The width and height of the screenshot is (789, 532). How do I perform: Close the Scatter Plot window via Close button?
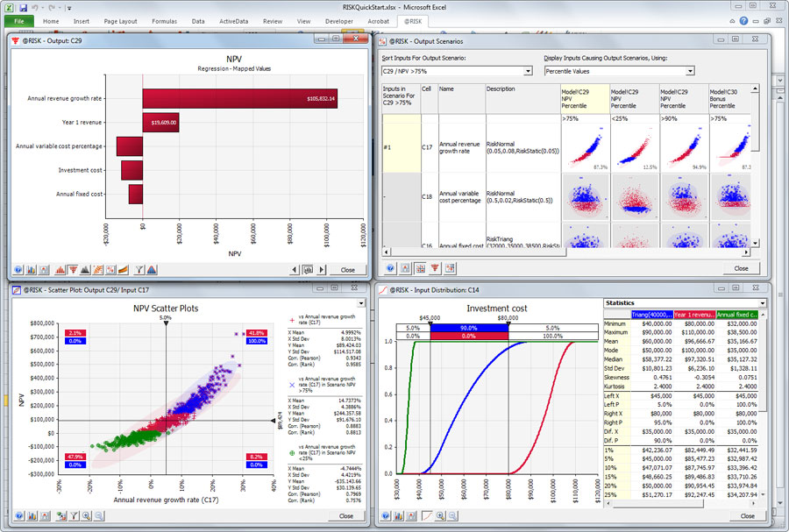[346, 516]
